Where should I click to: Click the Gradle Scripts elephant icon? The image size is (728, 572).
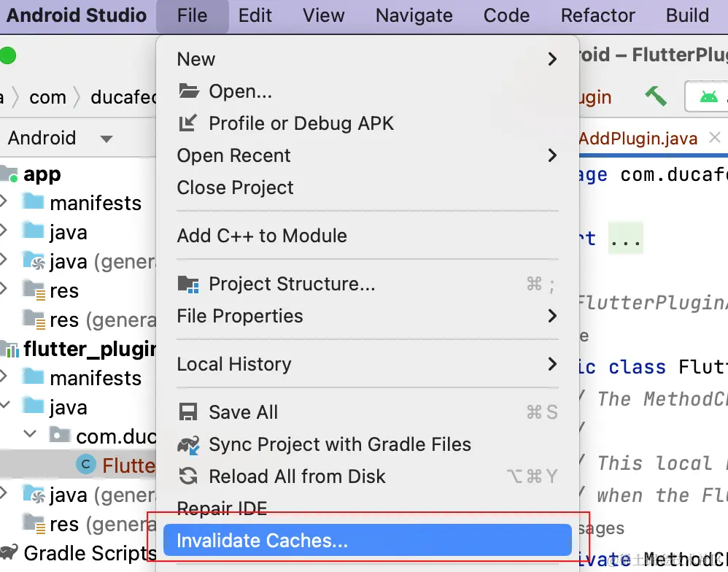9,552
